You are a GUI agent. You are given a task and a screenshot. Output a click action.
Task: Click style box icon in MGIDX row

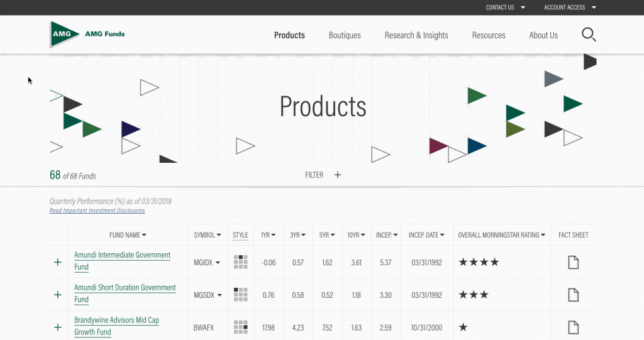click(241, 262)
